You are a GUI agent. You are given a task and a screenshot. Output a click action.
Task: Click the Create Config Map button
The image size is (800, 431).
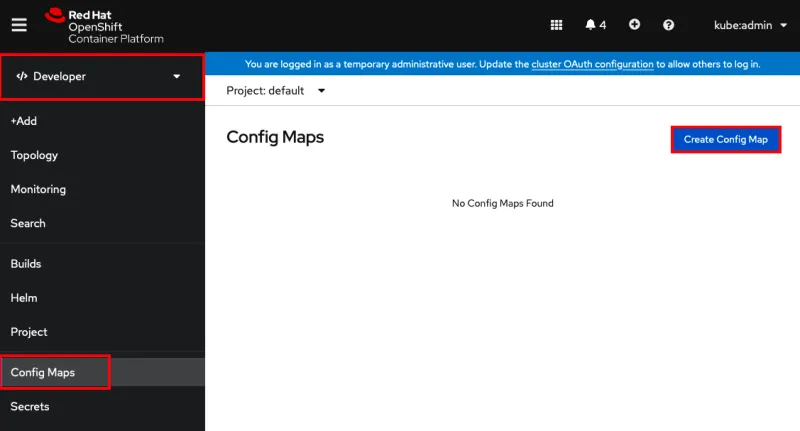[725, 140]
